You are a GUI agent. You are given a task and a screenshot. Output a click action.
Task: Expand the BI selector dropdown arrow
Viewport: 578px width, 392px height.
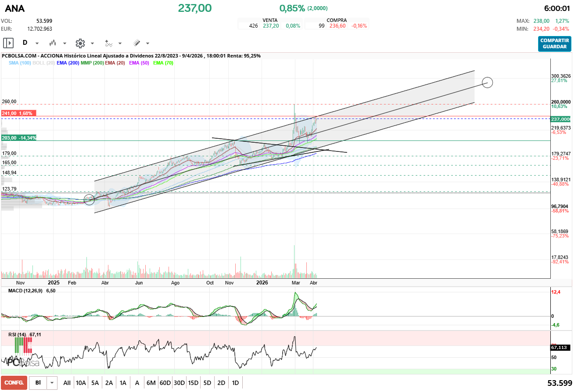pyautogui.click(x=52, y=383)
